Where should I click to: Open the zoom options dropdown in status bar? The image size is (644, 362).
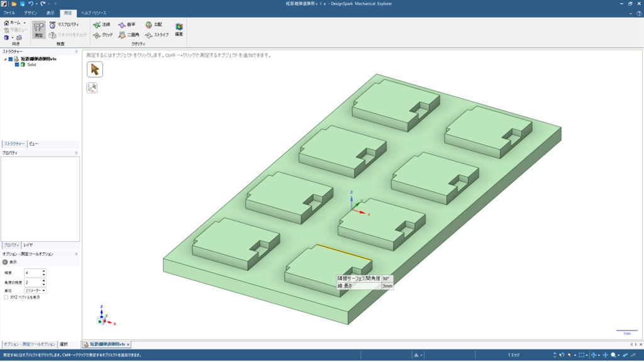[619, 355]
